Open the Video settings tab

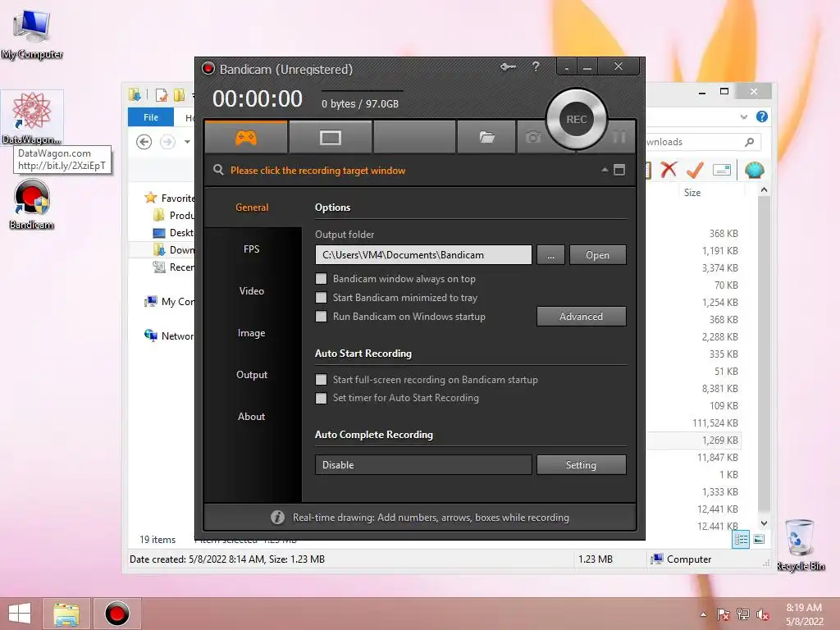pos(252,291)
